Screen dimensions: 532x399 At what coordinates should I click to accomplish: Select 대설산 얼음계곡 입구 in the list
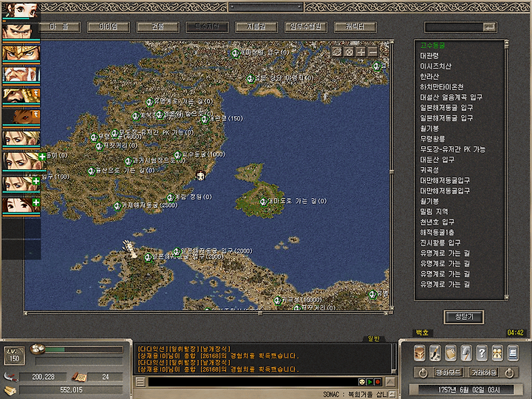451,98
